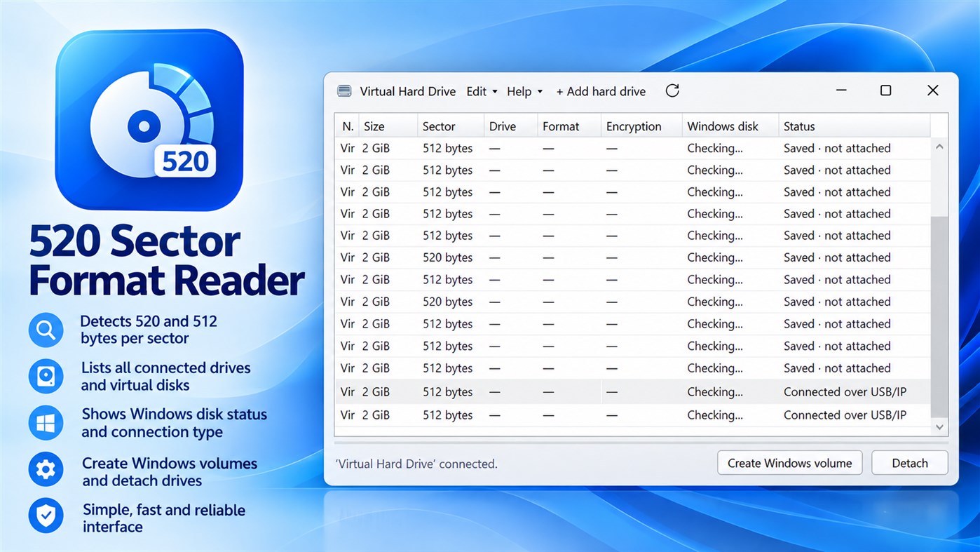
Task: Sort by the Status column header
Action: tap(855, 126)
